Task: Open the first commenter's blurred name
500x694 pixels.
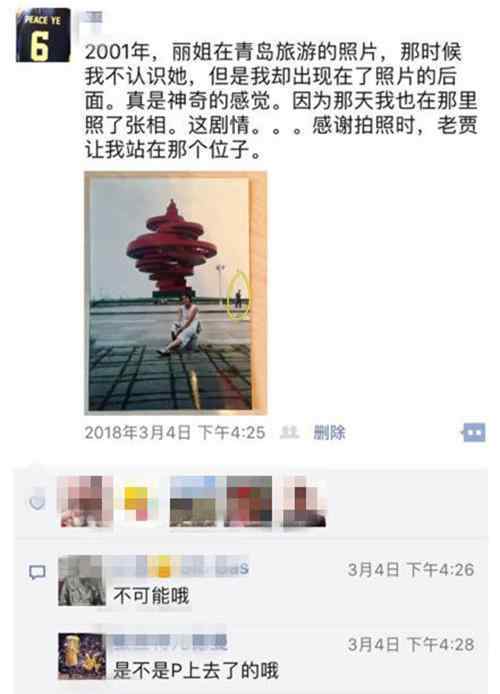Action: tap(181, 567)
